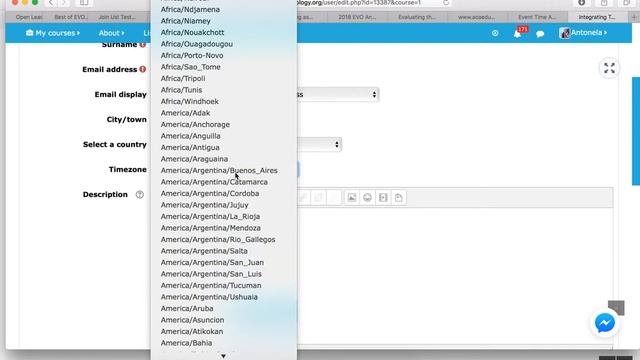Switch to the 2018 EVO An browser tab
This screenshot has height=360, width=640.
357,17
